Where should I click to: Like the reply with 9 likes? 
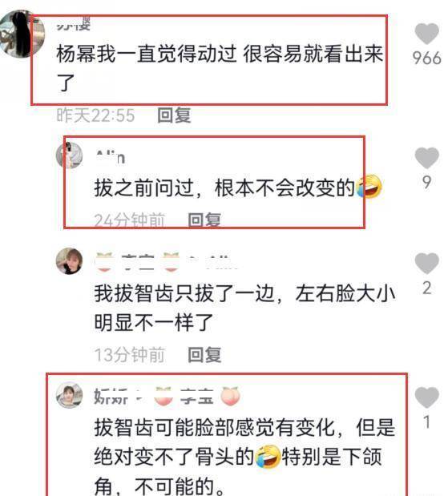tap(426, 158)
